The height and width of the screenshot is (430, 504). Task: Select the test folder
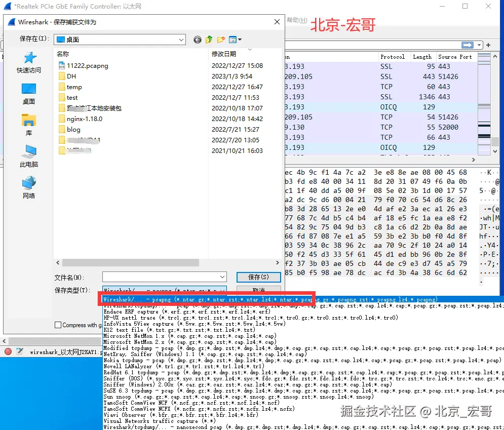68,97
